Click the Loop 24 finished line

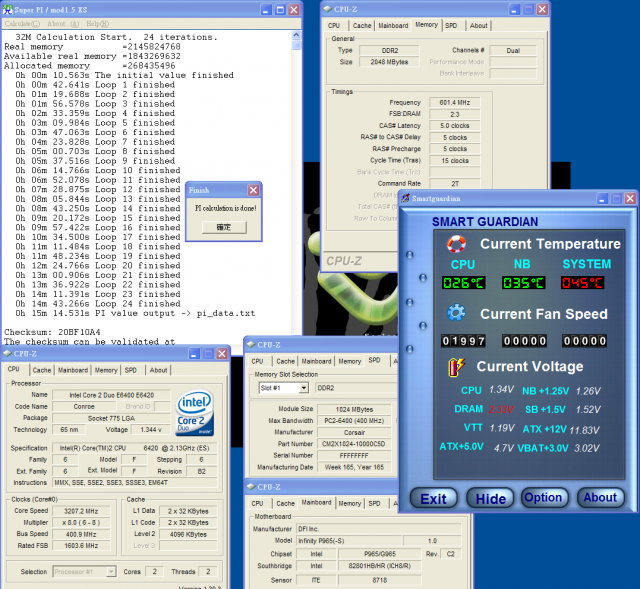(x=98, y=304)
